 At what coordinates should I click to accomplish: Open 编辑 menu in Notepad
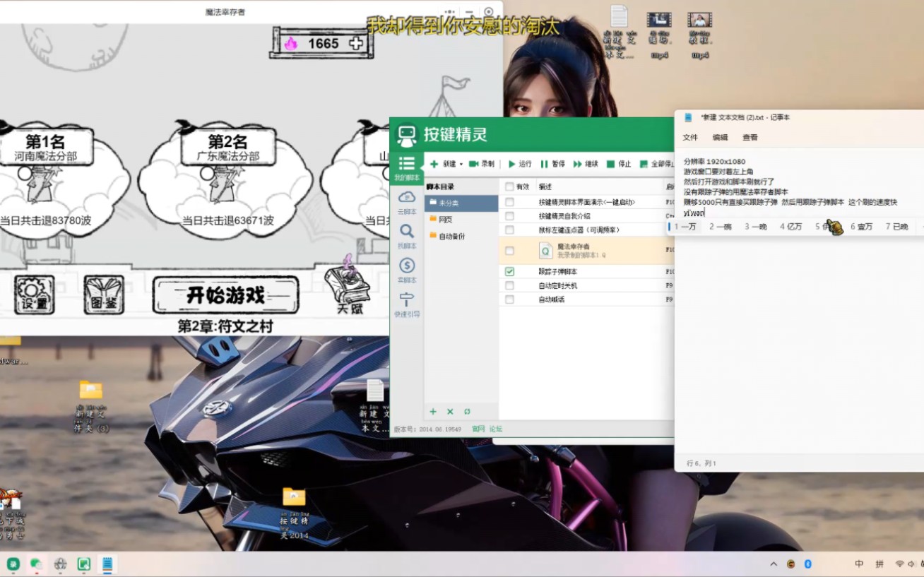[x=720, y=137]
